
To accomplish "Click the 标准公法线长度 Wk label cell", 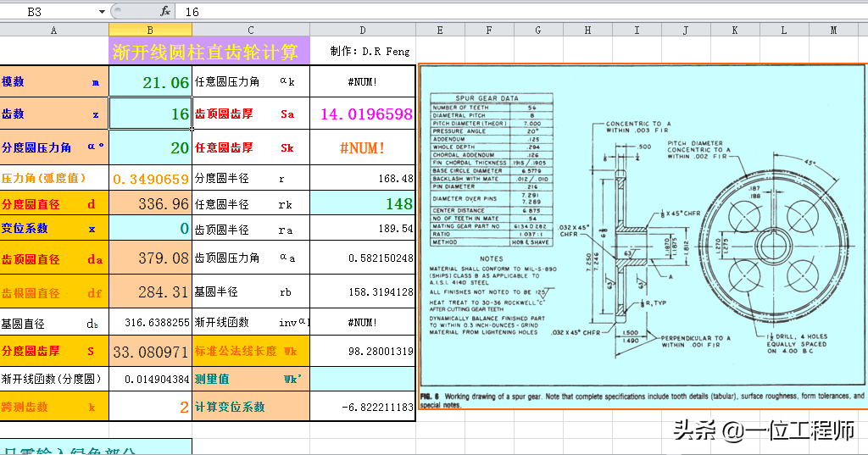I will point(251,351).
